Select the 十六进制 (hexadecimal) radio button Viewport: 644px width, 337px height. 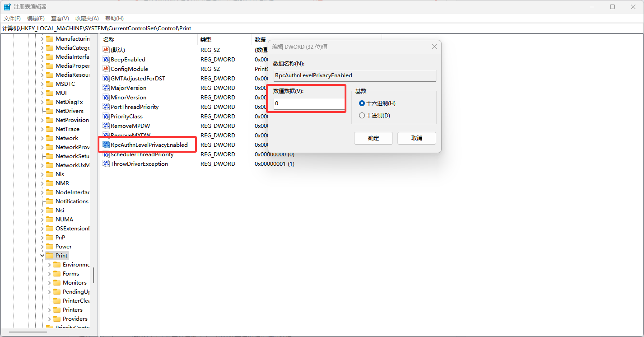coord(362,103)
